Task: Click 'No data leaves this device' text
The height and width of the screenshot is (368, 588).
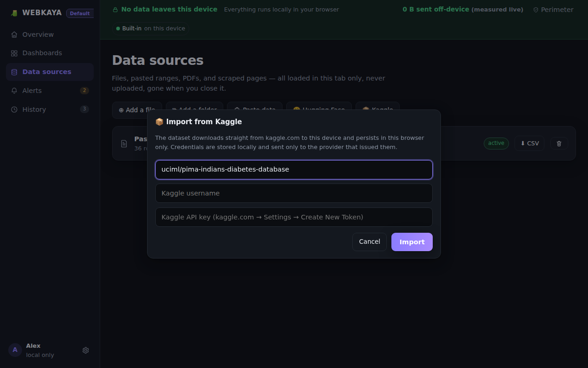Action: click(169, 9)
